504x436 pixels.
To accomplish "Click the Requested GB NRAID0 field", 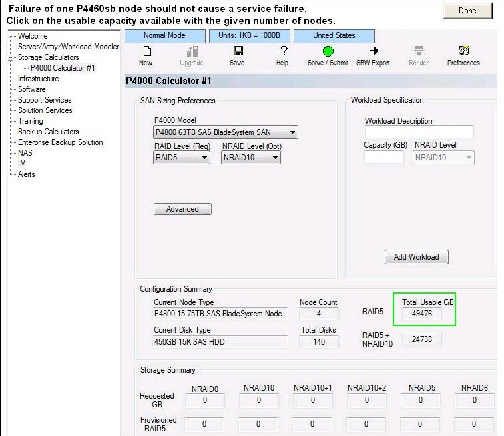I will click(x=205, y=400).
